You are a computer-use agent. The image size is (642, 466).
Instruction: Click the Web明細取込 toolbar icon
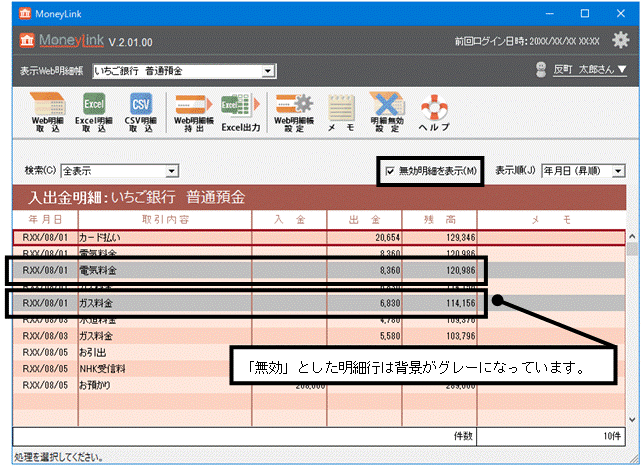[47, 112]
